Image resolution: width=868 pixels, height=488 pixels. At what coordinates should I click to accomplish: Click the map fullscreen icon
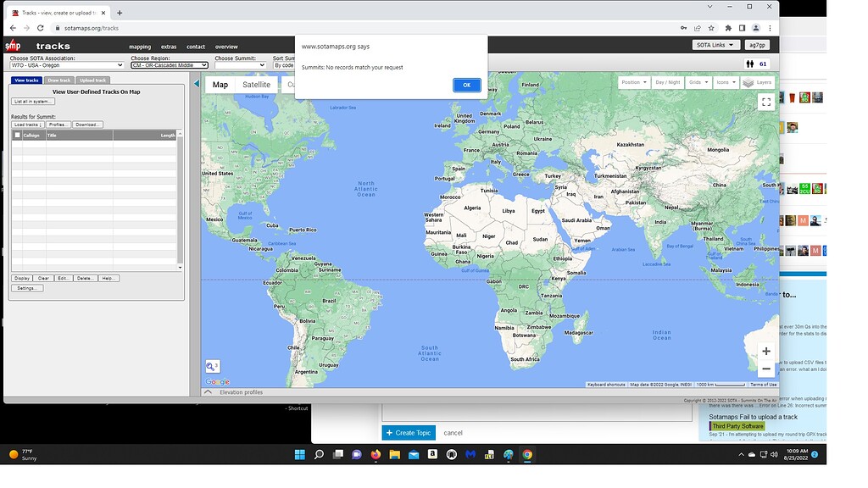click(x=765, y=101)
